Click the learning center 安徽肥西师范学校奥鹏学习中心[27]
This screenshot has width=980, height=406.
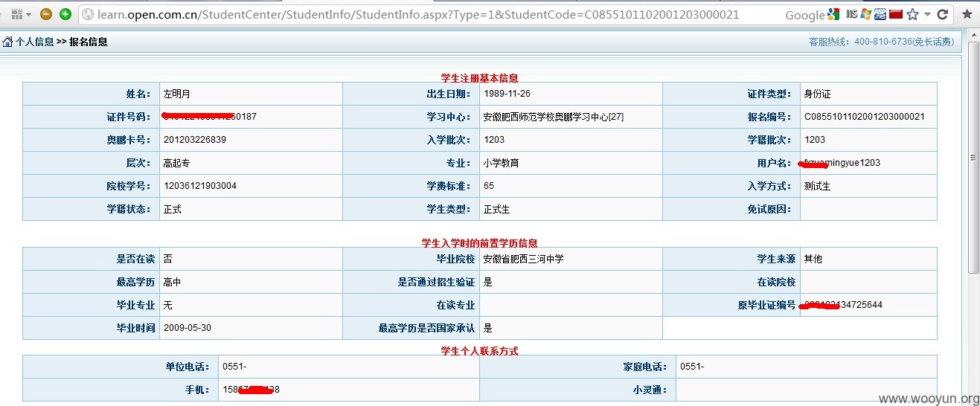click(x=553, y=117)
